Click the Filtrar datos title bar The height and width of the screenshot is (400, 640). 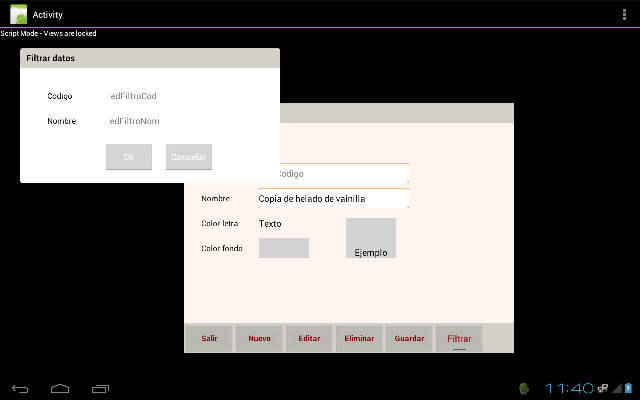coord(150,58)
